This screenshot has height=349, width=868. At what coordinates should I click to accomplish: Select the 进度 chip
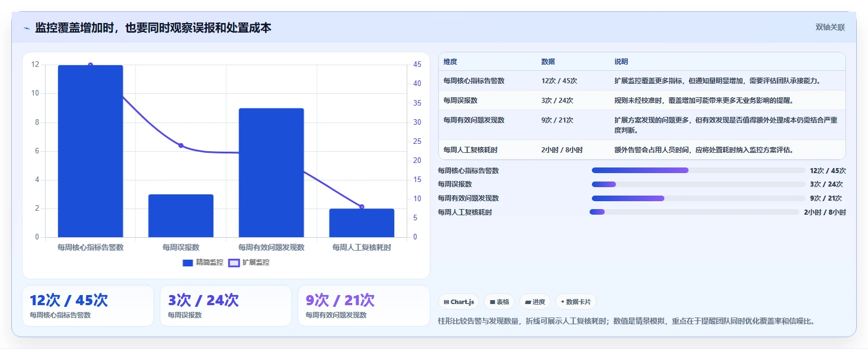coord(535,302)
